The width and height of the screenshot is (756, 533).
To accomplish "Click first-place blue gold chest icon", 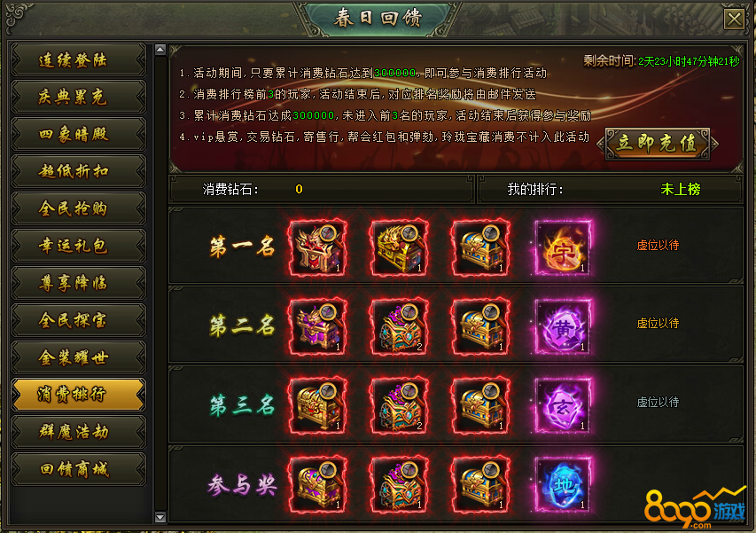I will click(480, 247).
